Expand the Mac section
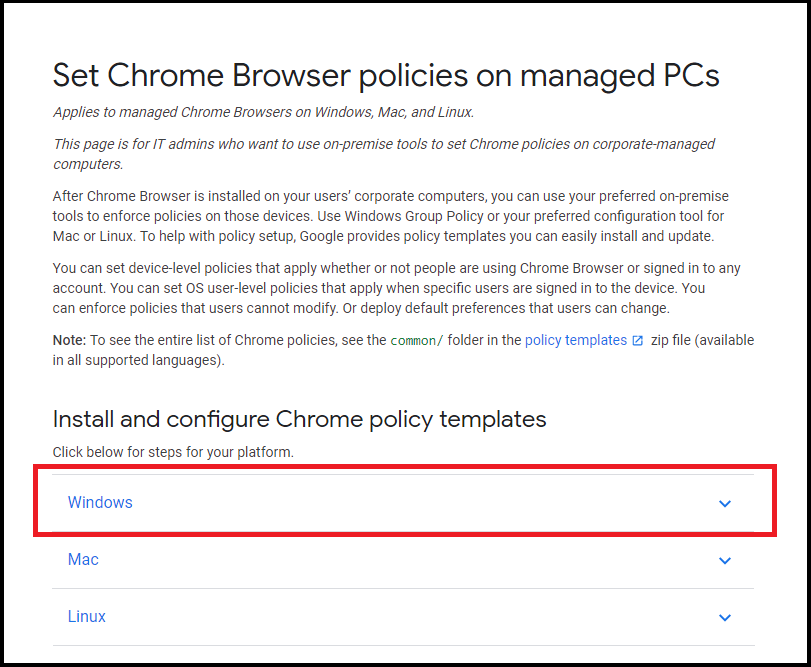Viewport: 811px width, 667px height. pos(403,559)
